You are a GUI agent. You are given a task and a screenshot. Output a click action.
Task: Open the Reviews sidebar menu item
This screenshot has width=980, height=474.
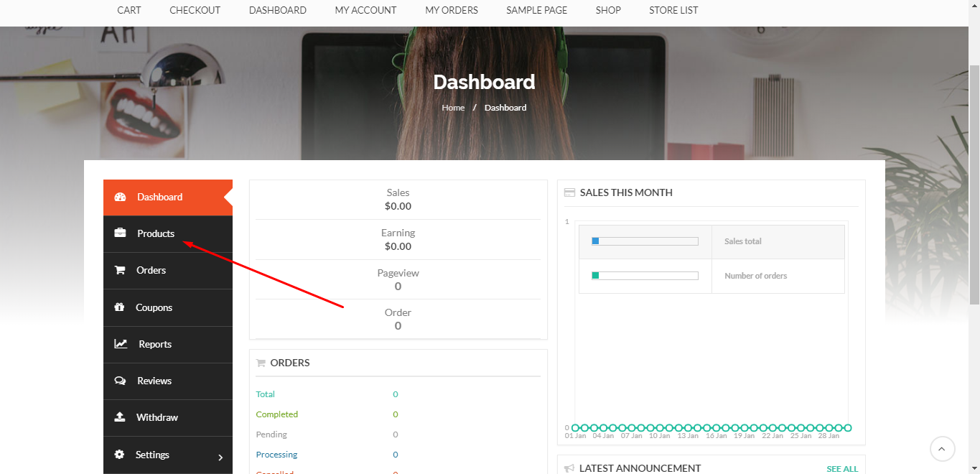pos(168,381)
